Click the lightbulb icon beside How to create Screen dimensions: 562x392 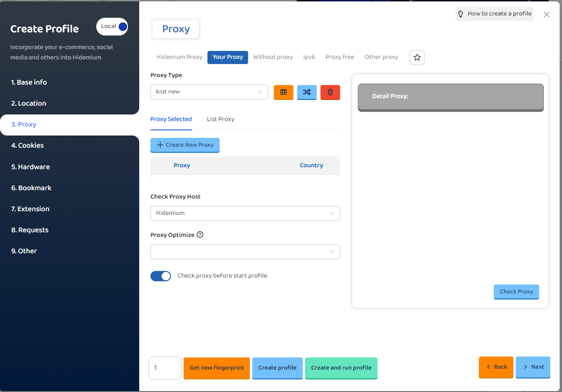(461, 14)
